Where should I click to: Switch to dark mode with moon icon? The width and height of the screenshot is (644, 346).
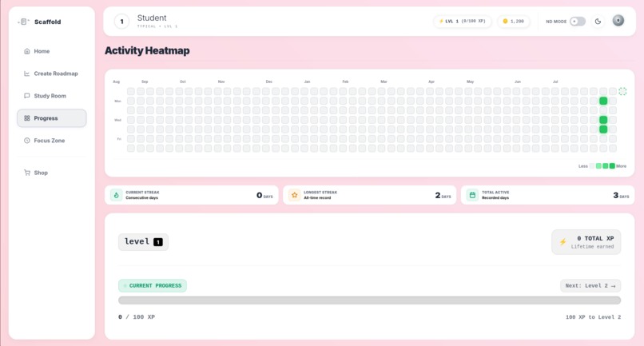point(598,22)
